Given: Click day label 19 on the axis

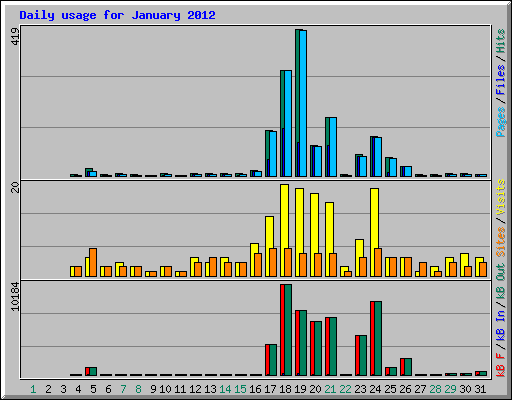Looking at the screenshot, I should tap(300, 389).
